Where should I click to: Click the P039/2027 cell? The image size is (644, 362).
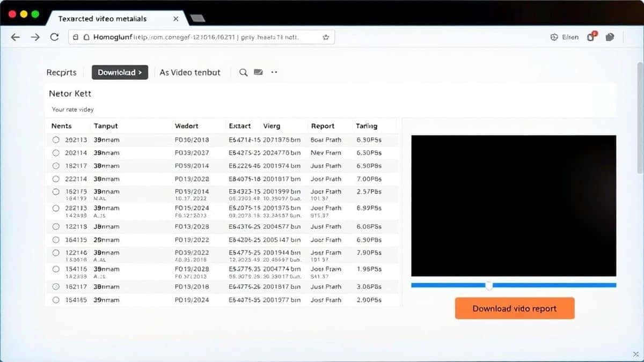click(192, 153)
